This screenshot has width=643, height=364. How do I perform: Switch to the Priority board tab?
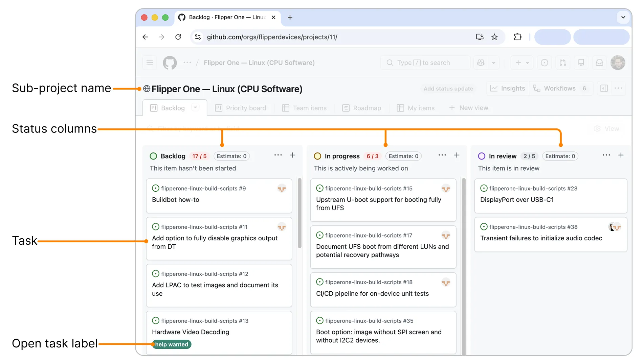click(241, 108)
